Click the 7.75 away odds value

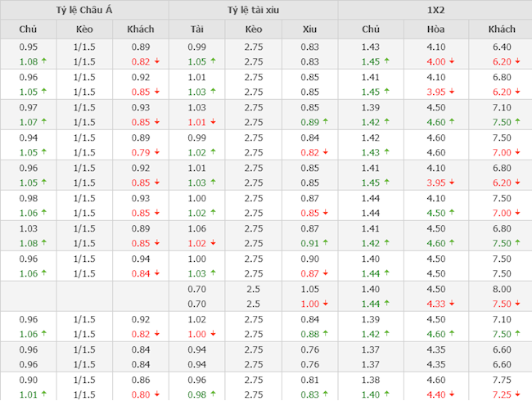click(x=501, y=380)
